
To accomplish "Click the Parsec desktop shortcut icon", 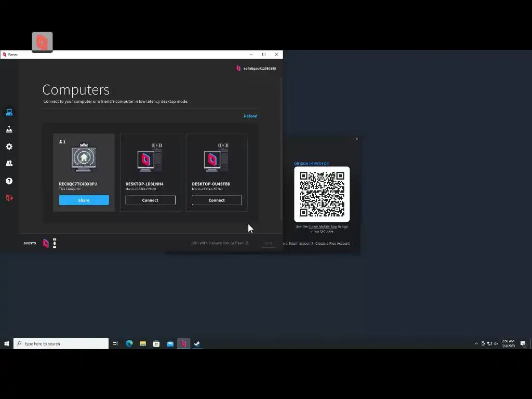I will tap(42, 43).
